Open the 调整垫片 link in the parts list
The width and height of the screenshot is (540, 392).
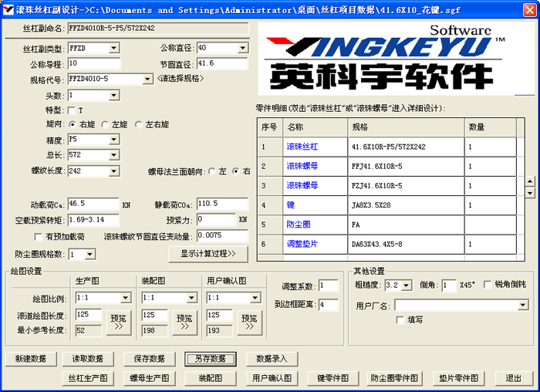(302, 244)
